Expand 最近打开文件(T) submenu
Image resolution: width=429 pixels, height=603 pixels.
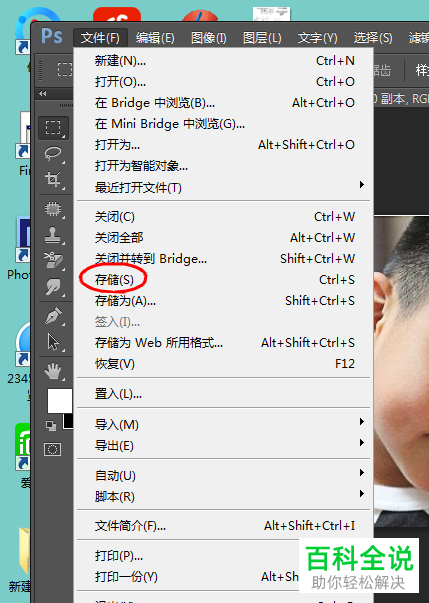click(224, 188)
